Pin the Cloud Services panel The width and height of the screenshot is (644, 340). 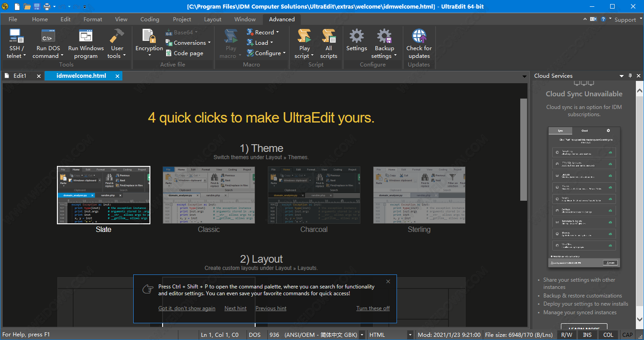[630, 76]
